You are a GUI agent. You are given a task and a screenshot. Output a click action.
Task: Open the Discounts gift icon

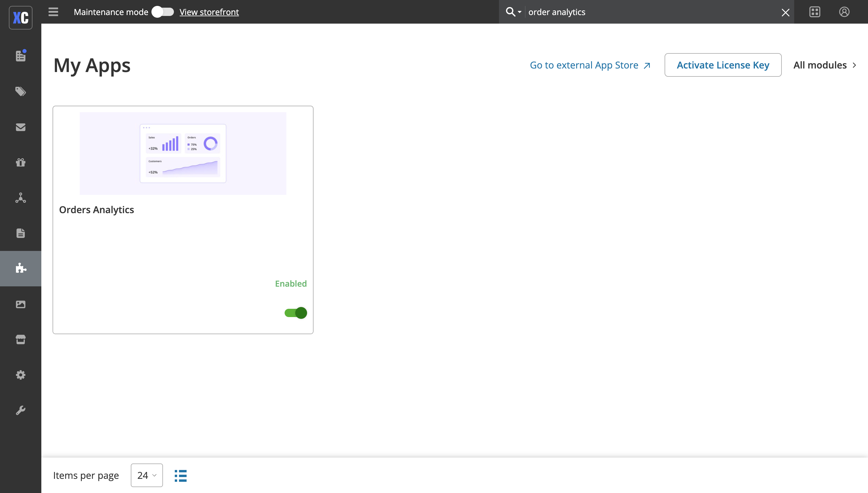coord(21,162)
